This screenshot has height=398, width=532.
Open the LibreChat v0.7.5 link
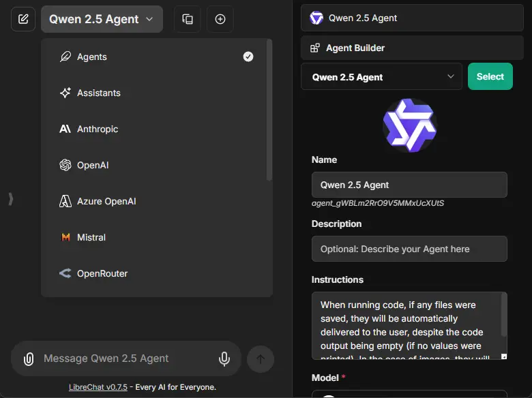pos(100,387)
